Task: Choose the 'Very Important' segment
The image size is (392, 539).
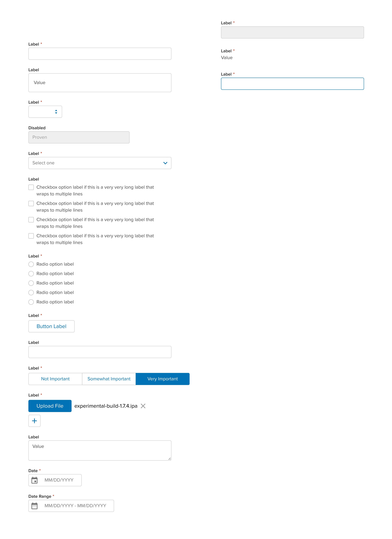Action: coord(163,379)
